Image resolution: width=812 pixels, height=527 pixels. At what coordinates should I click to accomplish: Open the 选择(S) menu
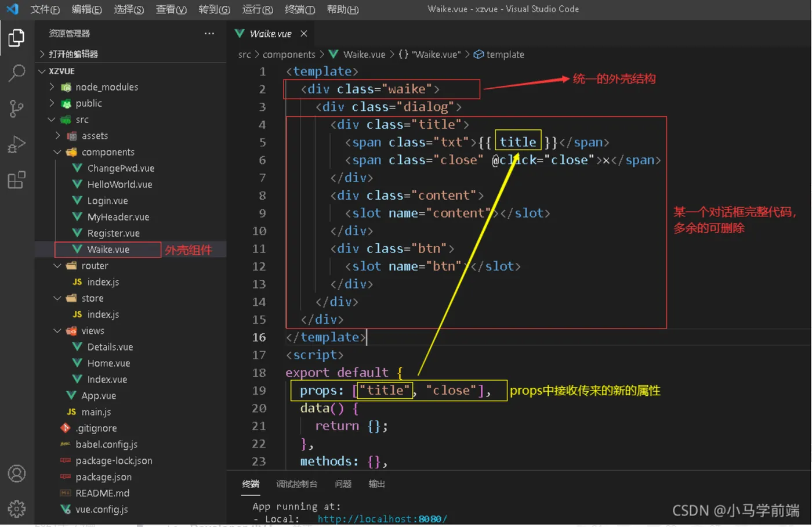[x=129, y=9]
